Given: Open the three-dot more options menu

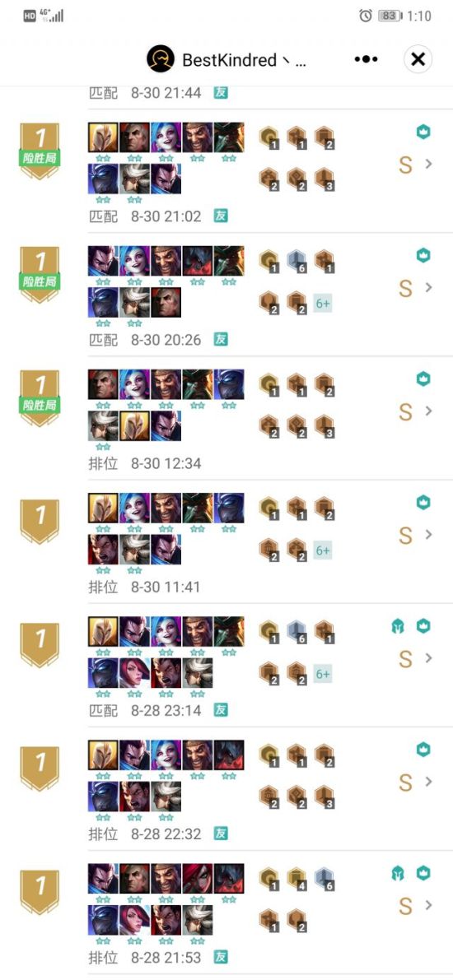Looking at the screenshot, I should (x=366, y=59).
